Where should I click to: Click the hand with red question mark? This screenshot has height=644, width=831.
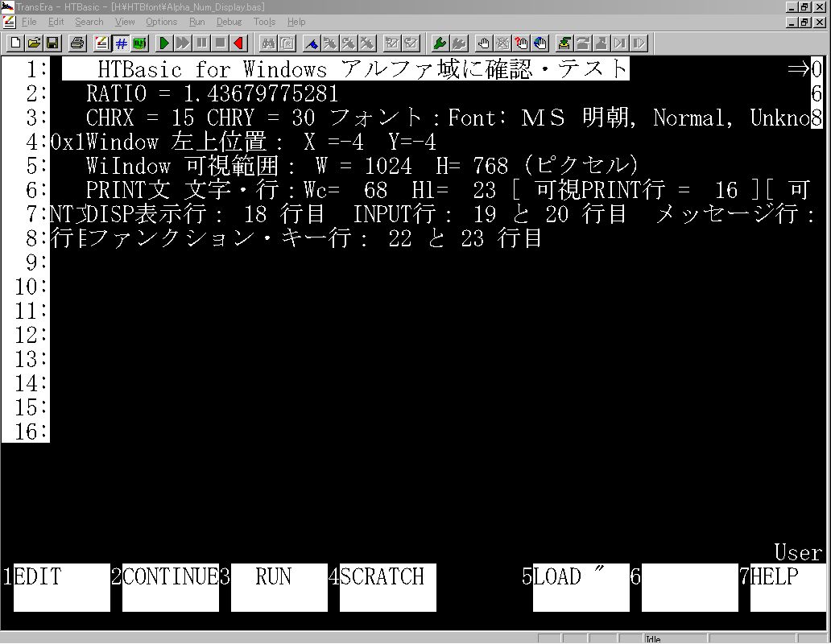pyautogui.click(x=521, y=43)
